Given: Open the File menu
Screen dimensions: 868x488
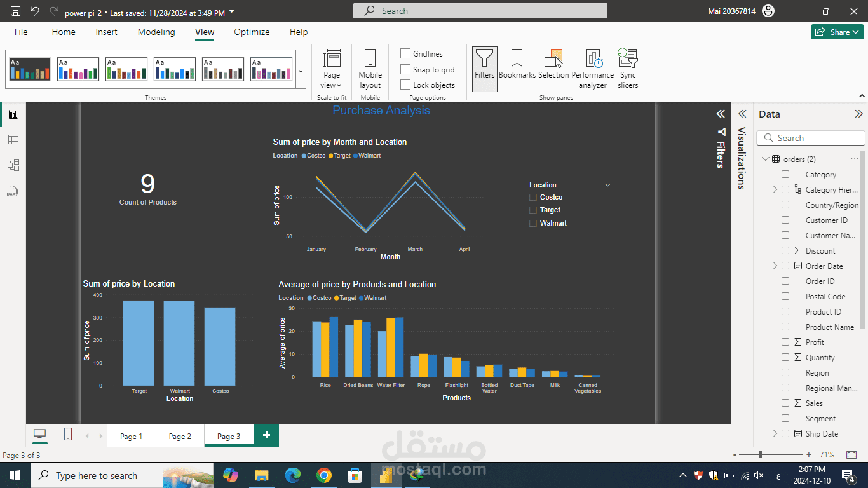Looking at the screenshot, I should pos(21,32).
